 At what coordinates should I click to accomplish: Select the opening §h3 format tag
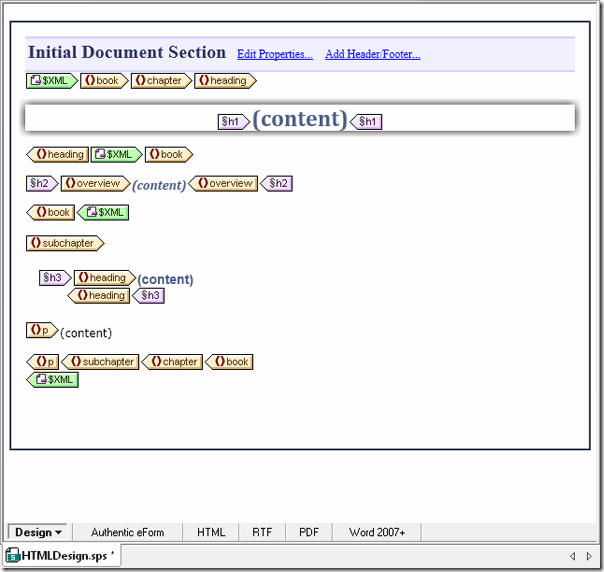[55, 278]
